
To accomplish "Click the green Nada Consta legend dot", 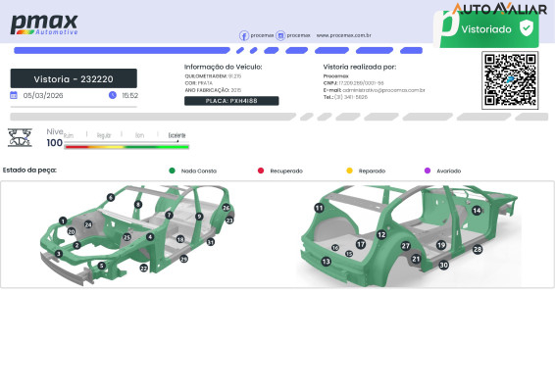I will pyautogui.click(x=172, y=171).
